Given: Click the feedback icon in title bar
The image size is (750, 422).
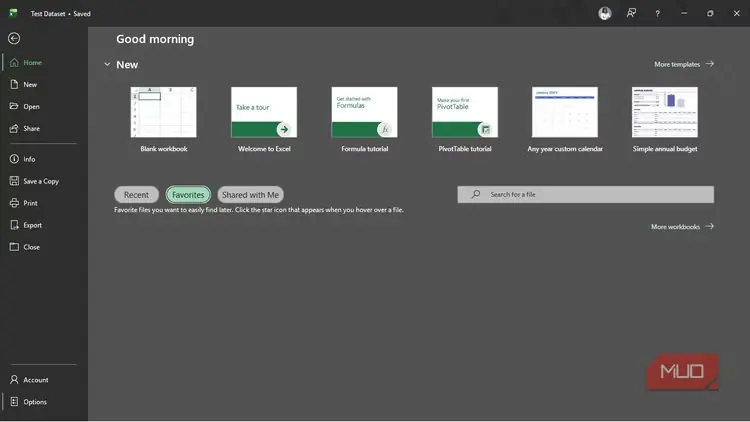Looking at the screenshot, I should [631, 13].
